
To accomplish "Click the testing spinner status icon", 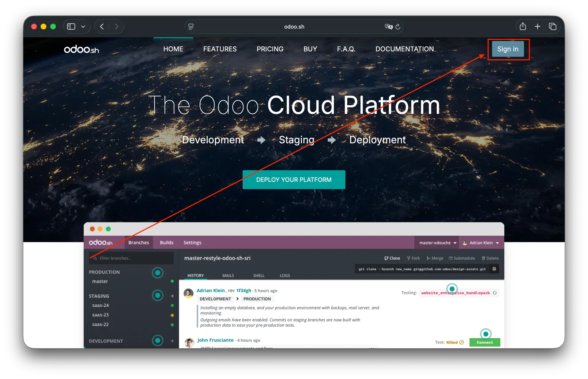I will 495,293.
